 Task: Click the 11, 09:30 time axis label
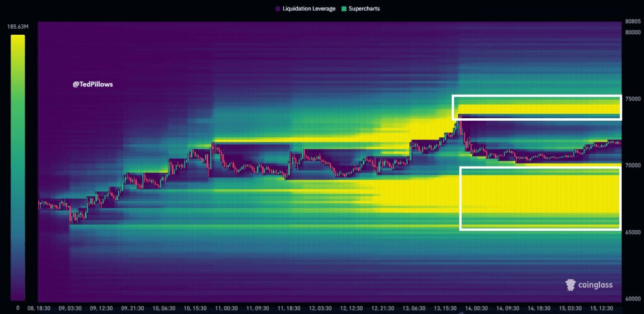point(258,308)
